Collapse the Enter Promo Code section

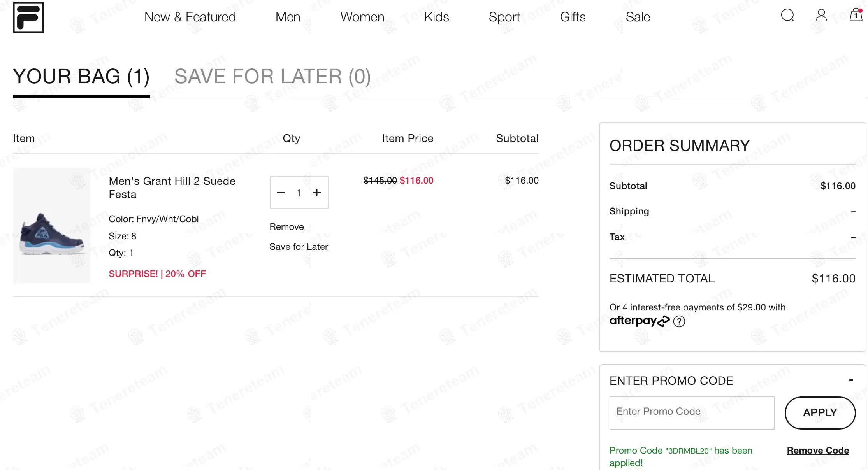[851, 380]
